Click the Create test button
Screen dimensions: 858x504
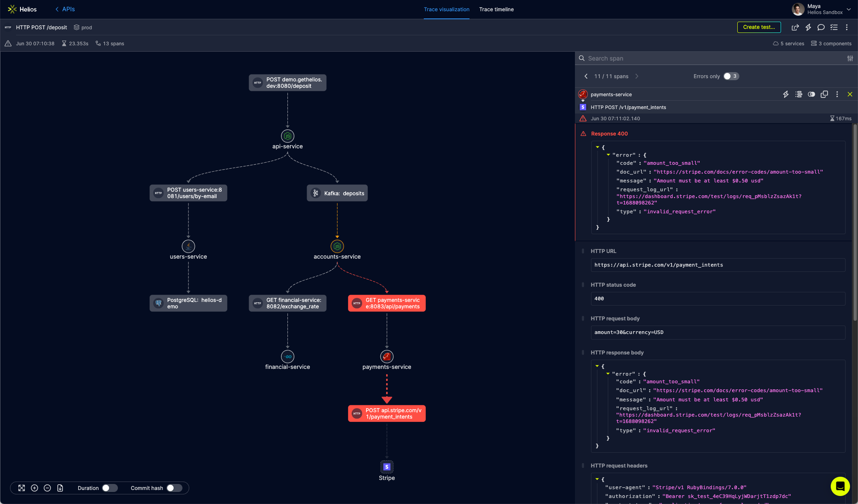[759, 27]
